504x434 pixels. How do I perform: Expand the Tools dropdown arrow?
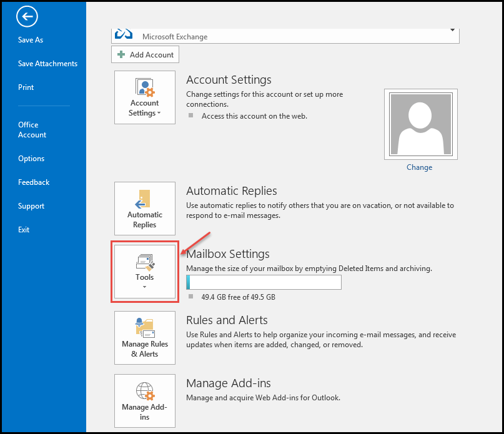[145, 288]
